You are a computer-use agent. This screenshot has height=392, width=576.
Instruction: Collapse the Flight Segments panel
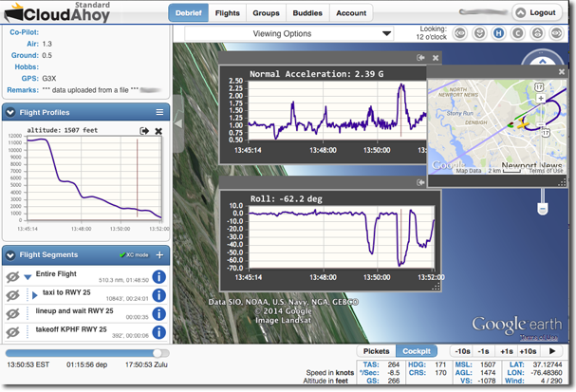(x=10, y=255)
